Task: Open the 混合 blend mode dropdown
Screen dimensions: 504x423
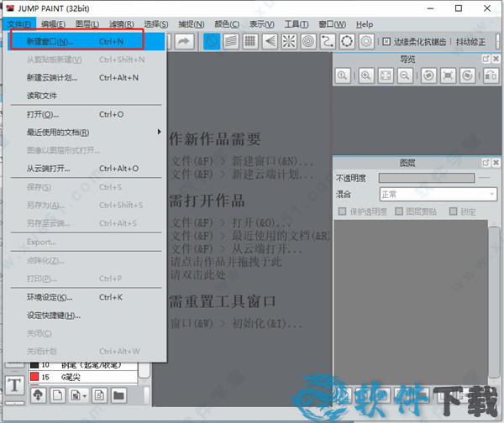Action: point(438,195)
